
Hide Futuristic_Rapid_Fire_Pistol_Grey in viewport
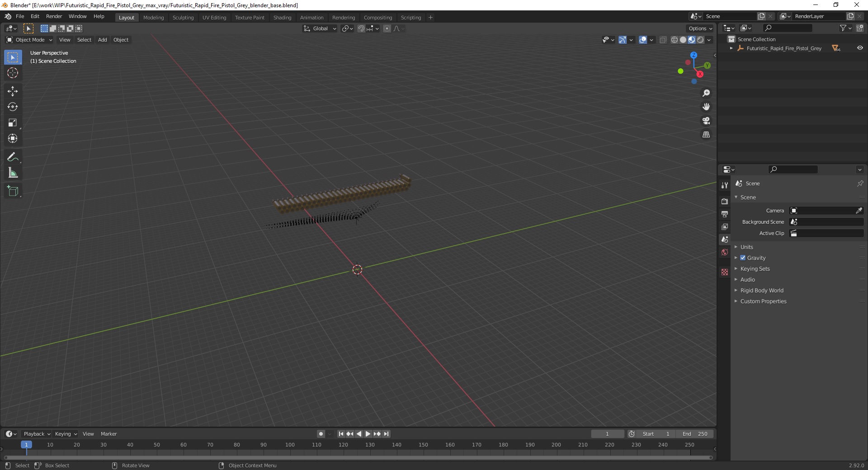coord(860,48)
